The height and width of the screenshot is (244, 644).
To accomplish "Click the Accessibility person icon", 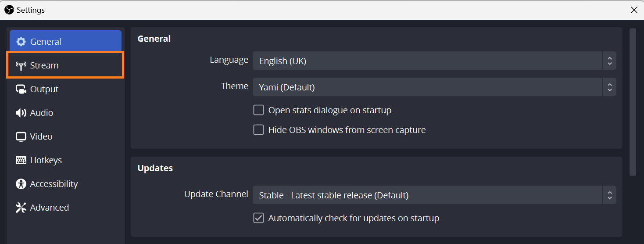I will (21, 184).
